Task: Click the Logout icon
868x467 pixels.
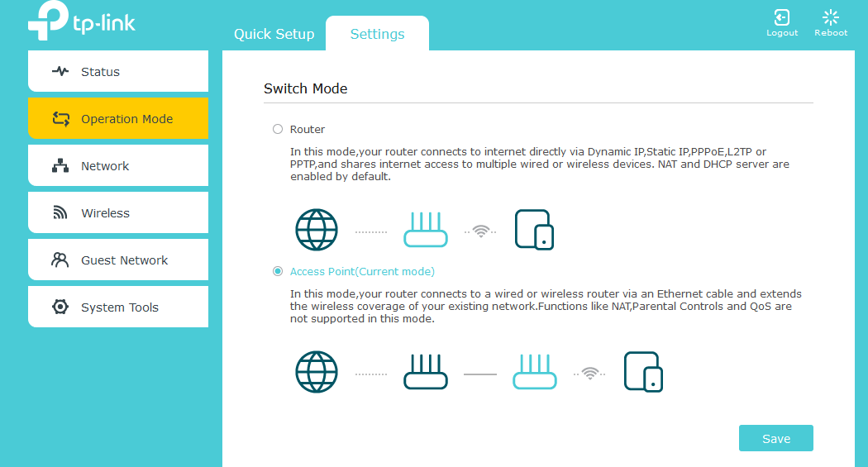Action: click(x=781, y=17)
